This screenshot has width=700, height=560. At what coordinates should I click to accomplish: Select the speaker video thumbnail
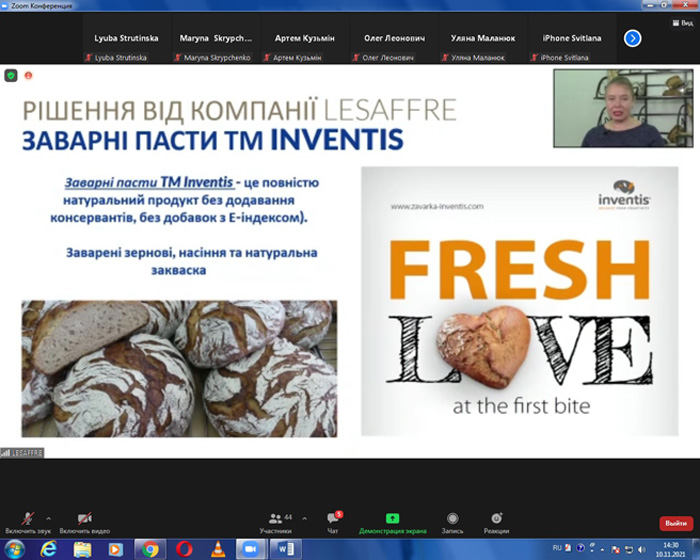point(623,108)
